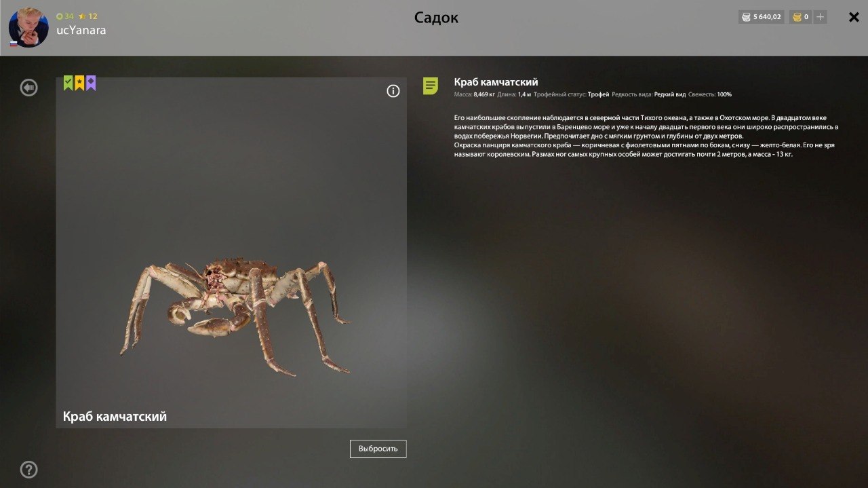Click the back arrow icon top left
The width and height of the screenshot is (868, 488).
click(28, 87)
